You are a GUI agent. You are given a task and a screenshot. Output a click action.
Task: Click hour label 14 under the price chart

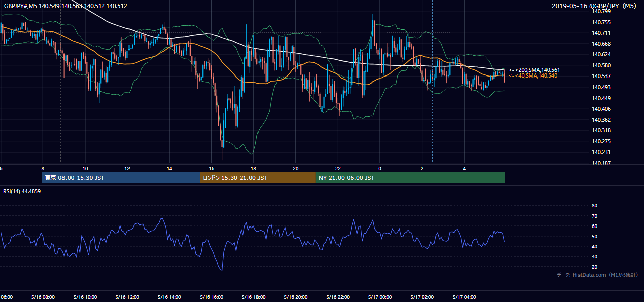tap(169, 169)
